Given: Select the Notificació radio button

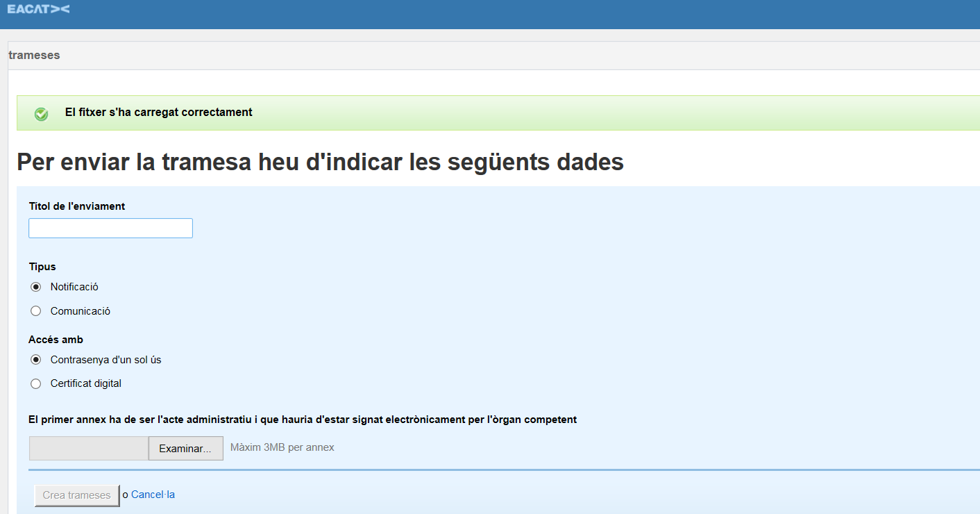Looking at the screenshot, I should click(36, 287).
